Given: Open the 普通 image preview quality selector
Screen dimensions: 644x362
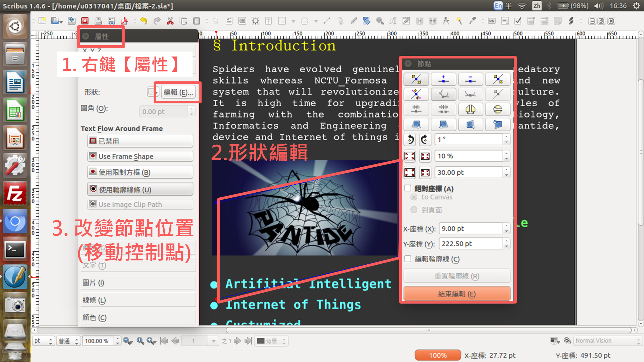Looking at the screenshot, I should pyautogui.click(x=69, y=341).
